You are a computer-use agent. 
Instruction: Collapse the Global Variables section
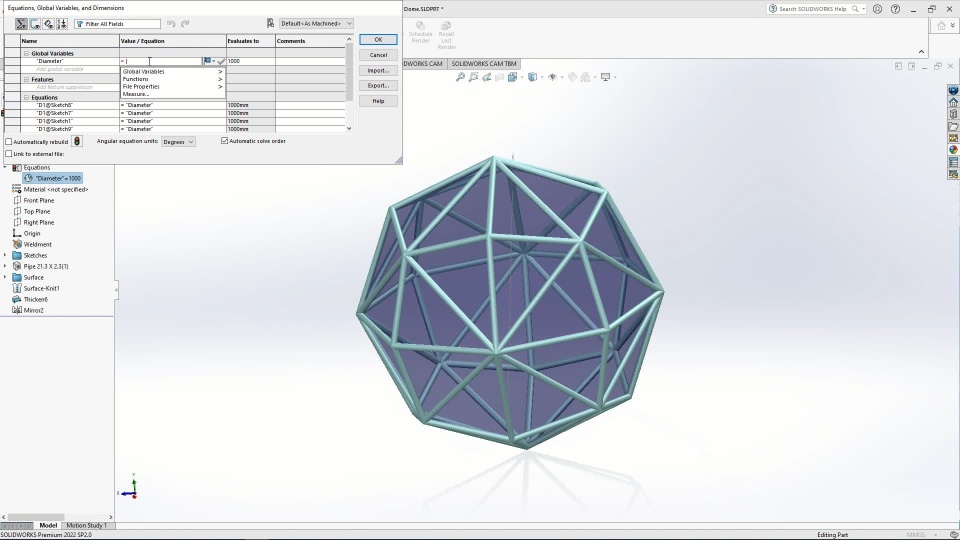26,53
